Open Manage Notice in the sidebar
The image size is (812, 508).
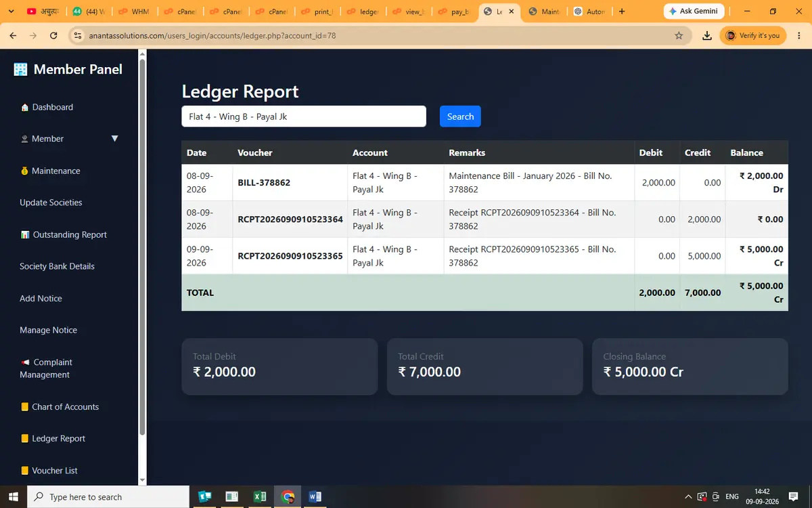48,331
